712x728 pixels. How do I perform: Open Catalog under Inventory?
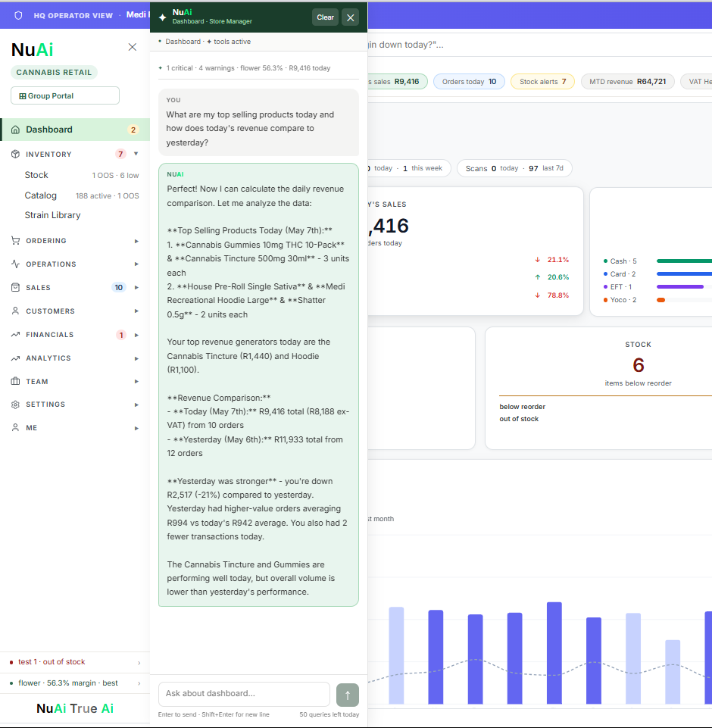[x=82, y=195]
